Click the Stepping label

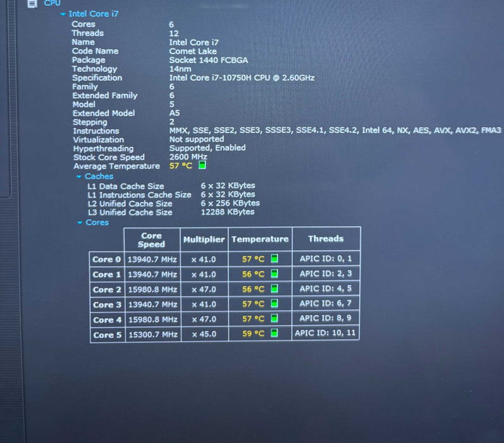pos(90,122)
